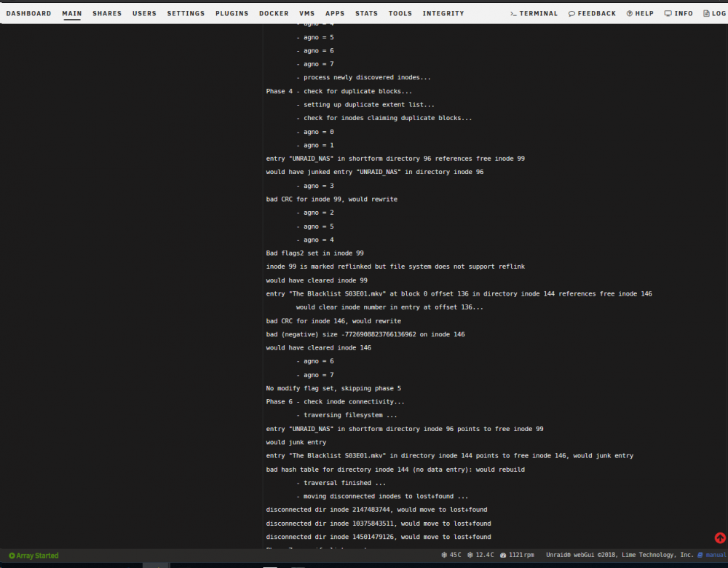Click the Array Started status indicator
This screenshot has height=568, width=728.
[33, 556]
